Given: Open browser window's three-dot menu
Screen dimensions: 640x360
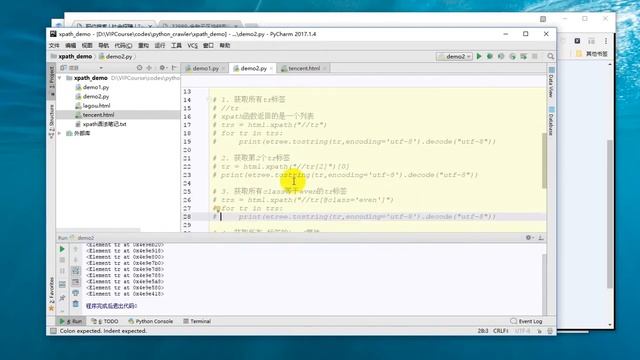Looking at the screenshot, I should 606,41.
